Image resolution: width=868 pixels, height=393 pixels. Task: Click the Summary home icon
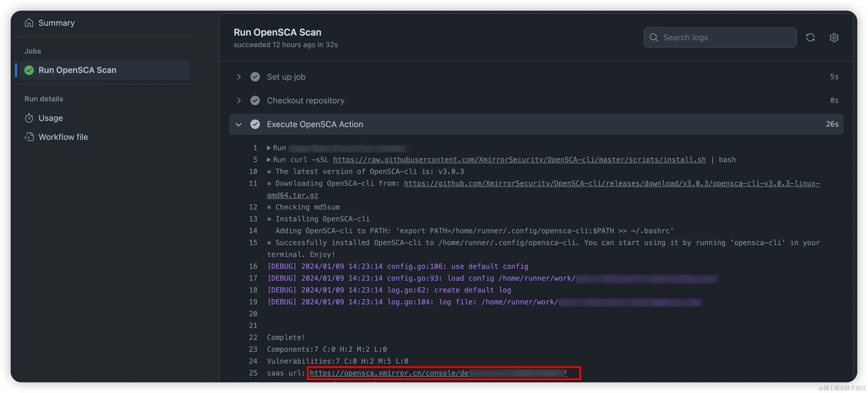click(29, 23)
